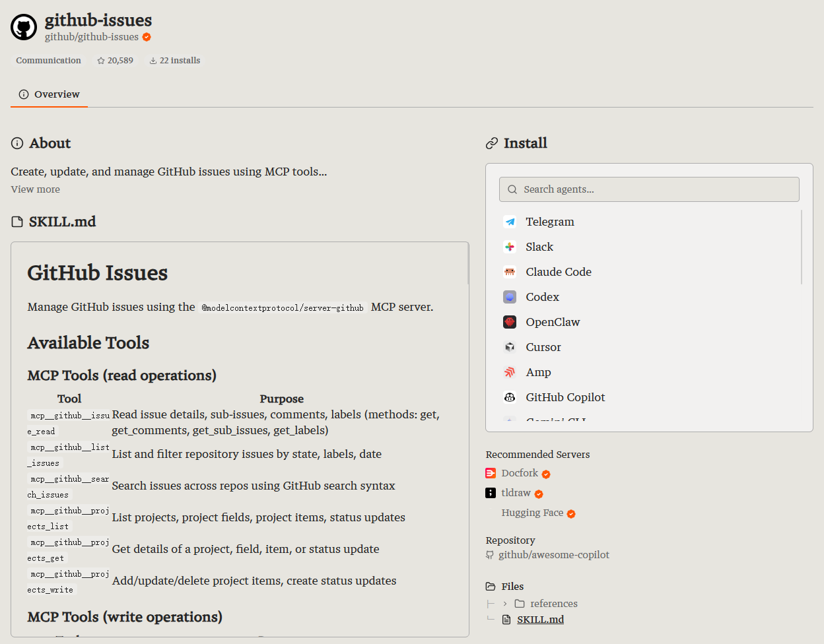Click the Amp icon
The height and width of the screenshot is (644, 824).
[510, 372]
